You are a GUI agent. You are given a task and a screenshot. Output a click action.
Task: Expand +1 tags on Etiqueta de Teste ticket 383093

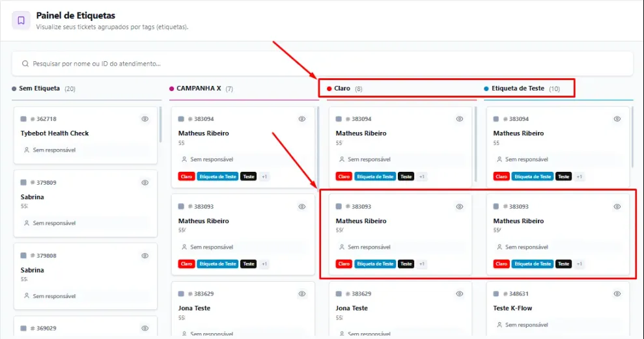[x=579, y=264]
